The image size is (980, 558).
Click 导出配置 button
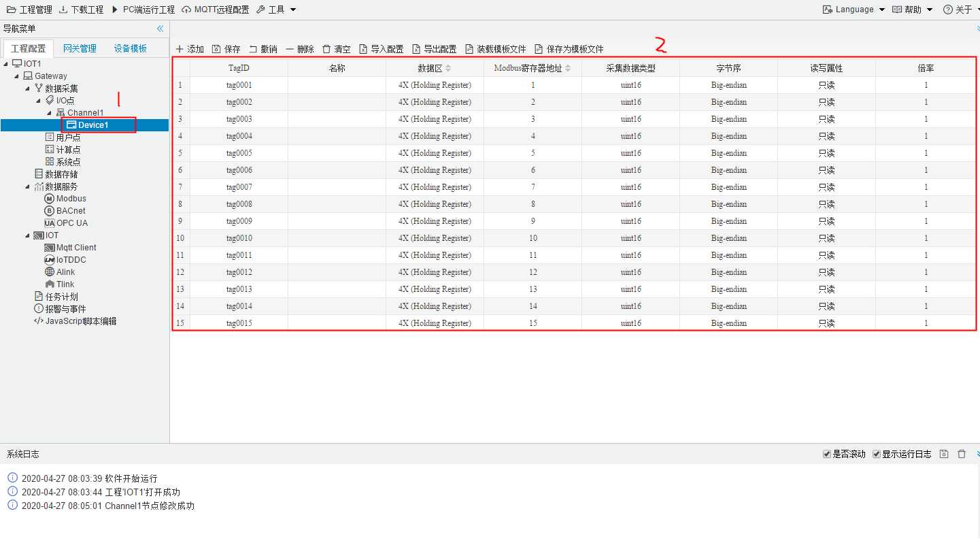pyautogui.click(x=435, y=49)
